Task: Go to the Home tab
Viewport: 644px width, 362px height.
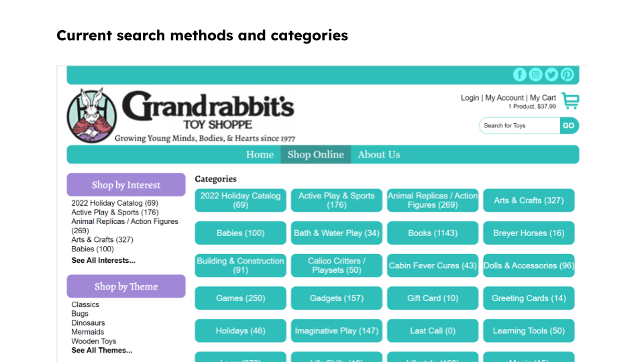Action: click(x=260, y=155)
